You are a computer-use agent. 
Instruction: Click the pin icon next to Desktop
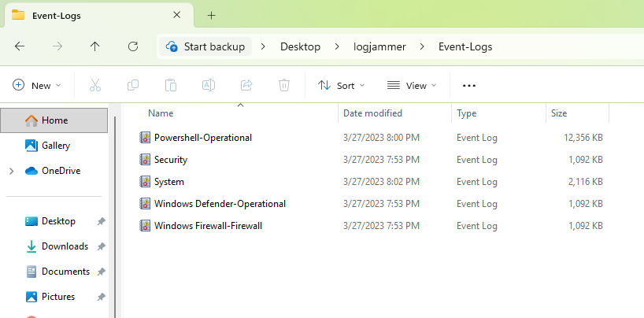tap(101, 221)
